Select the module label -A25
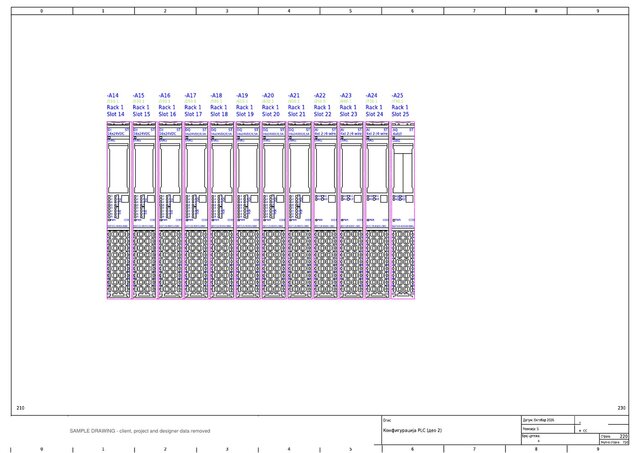This screenshot has height=453, width=640. click(398, 95)
